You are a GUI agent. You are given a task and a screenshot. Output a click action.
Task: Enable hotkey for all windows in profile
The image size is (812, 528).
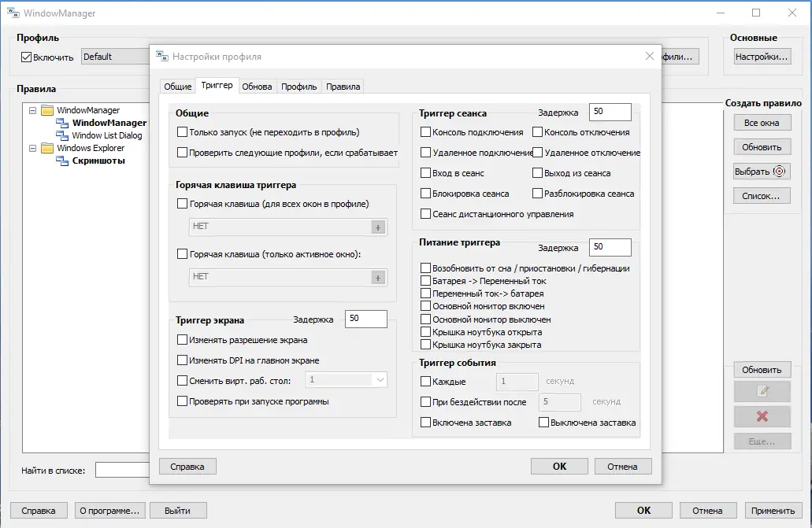coord(182,204)
